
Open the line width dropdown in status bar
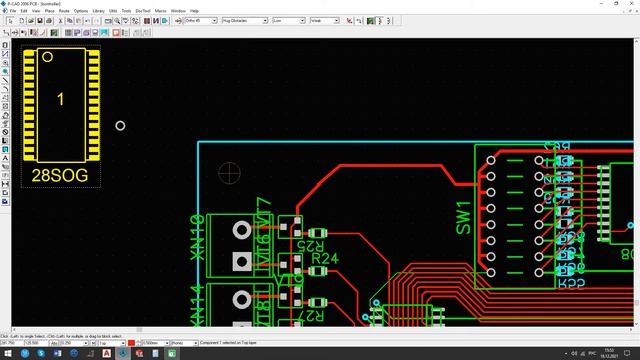pyautogui.click(x=167, y=343)
